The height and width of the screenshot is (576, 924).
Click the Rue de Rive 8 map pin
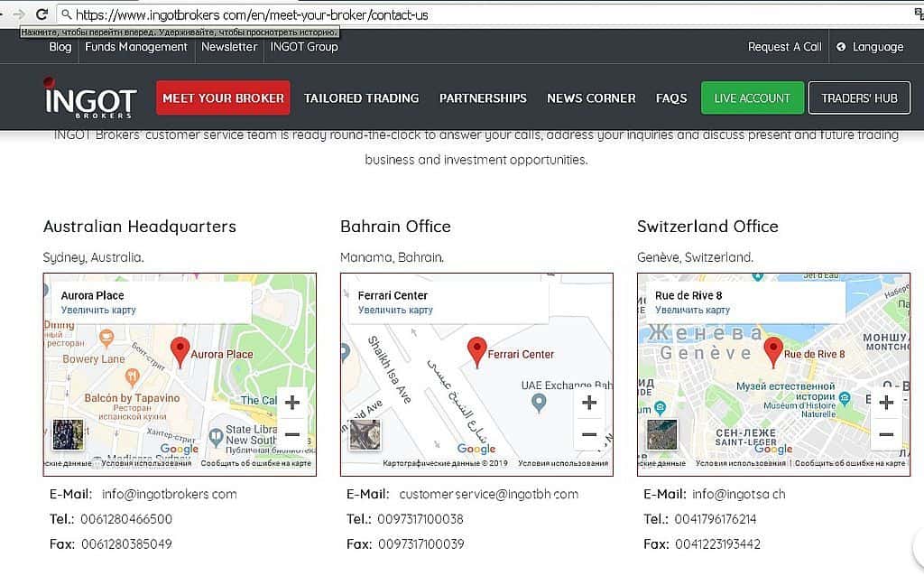pyautogui.click(x=773, y=350)
